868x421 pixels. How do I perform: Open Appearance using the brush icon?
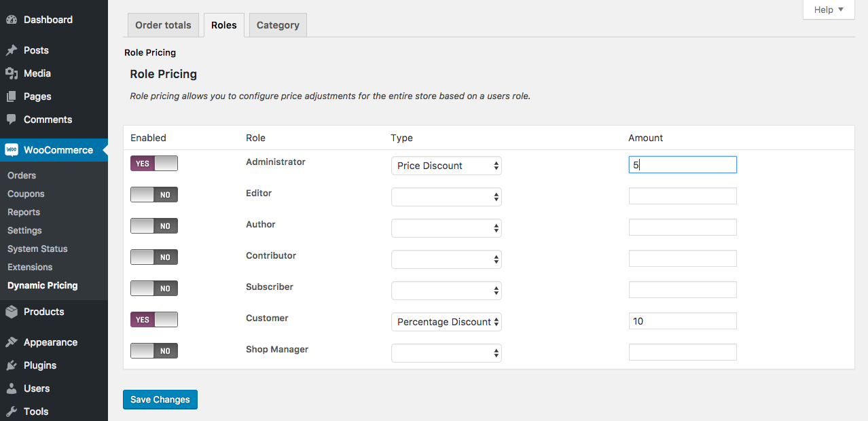coord(12,342)
